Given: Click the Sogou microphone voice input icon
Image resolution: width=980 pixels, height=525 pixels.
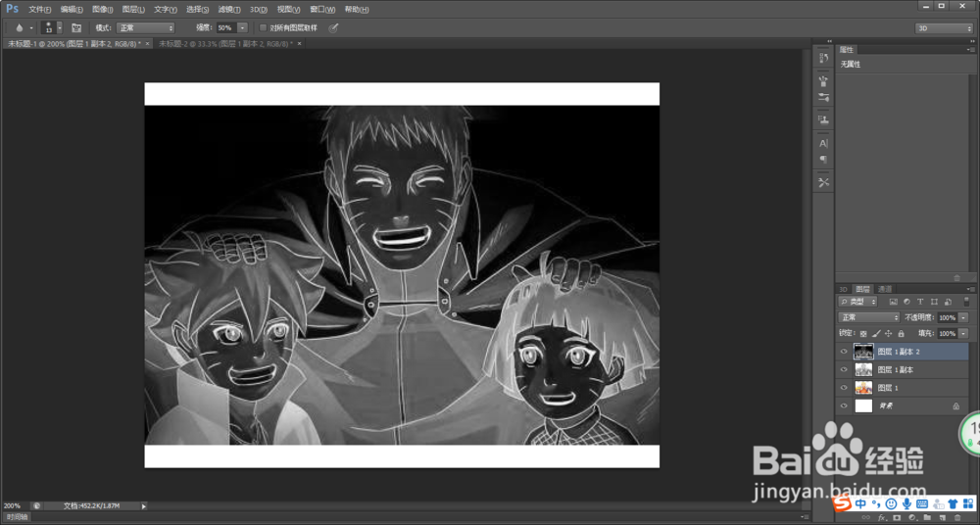Looking at the screenshot, I should [906, 503].
